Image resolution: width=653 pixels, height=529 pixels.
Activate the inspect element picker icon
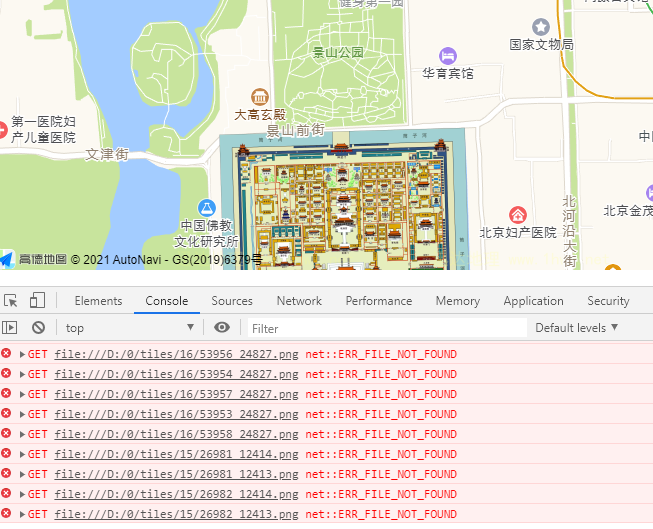tap(11, 300)
